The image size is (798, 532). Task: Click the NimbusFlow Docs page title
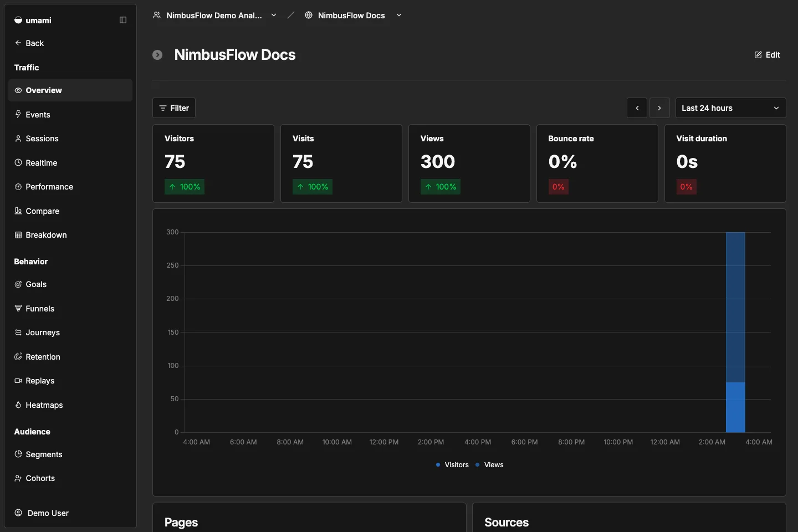point(235,55)
